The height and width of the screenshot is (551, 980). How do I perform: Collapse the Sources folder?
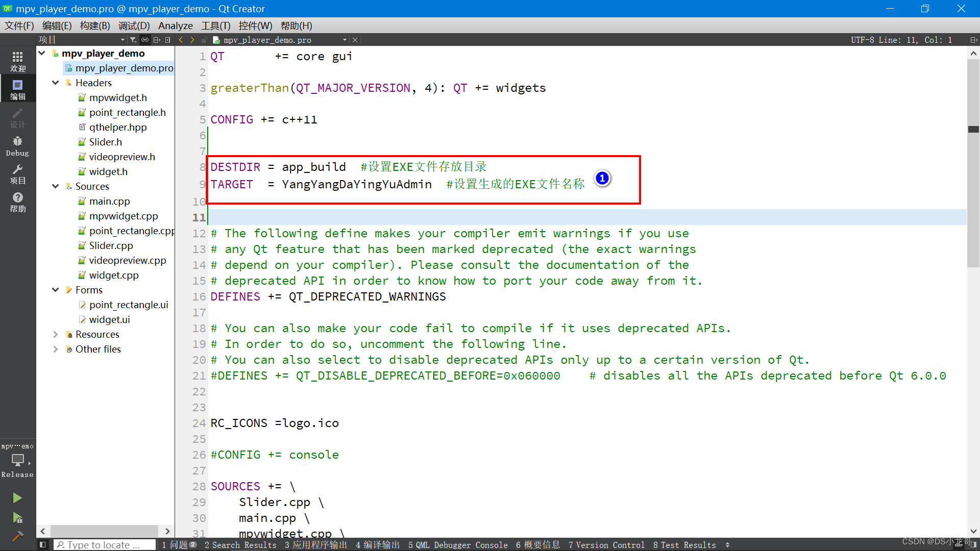click(55, 186)
